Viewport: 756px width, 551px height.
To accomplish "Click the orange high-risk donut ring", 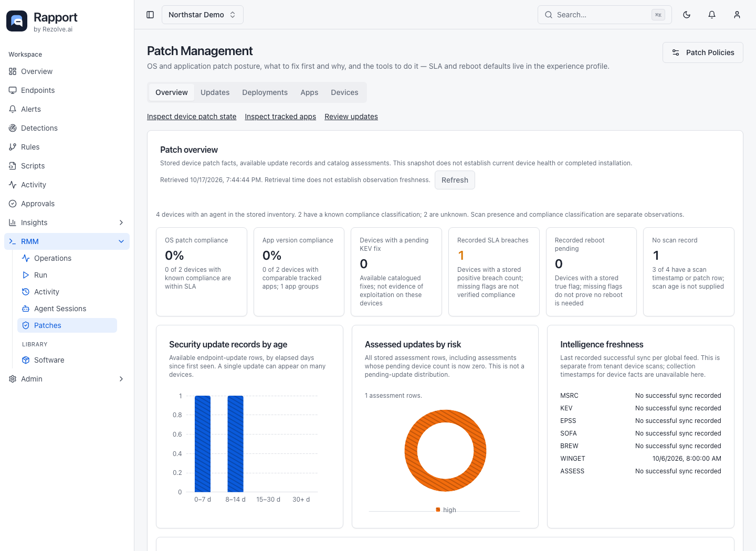I will pos(411,450).
